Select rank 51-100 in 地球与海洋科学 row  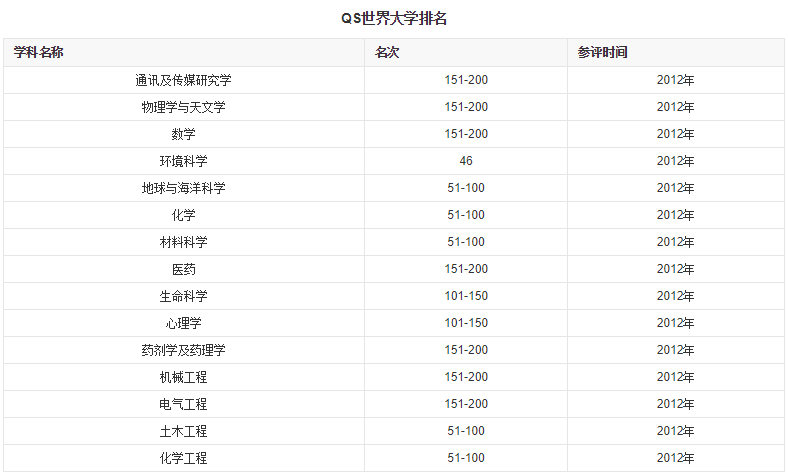(x=466, y=188)
